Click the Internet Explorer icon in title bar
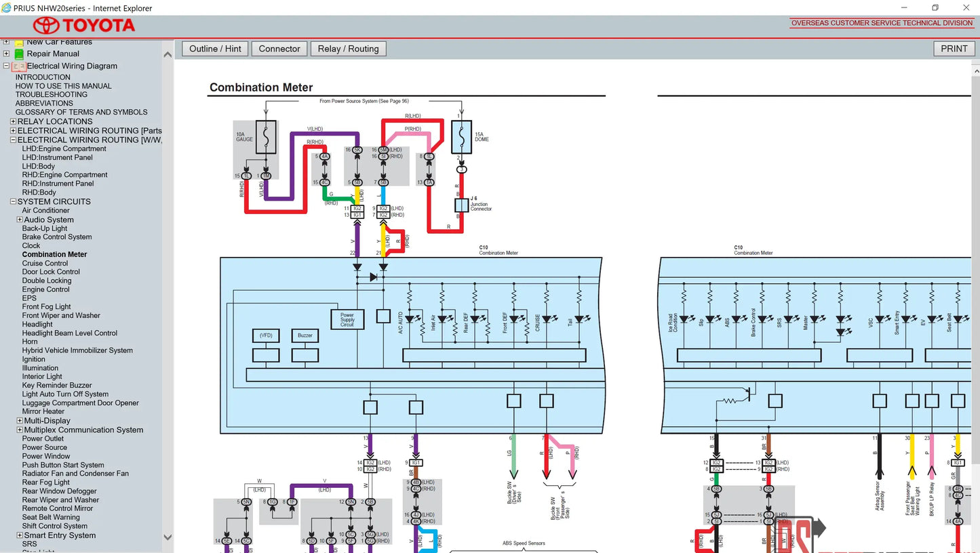 [x=7, y=8]
